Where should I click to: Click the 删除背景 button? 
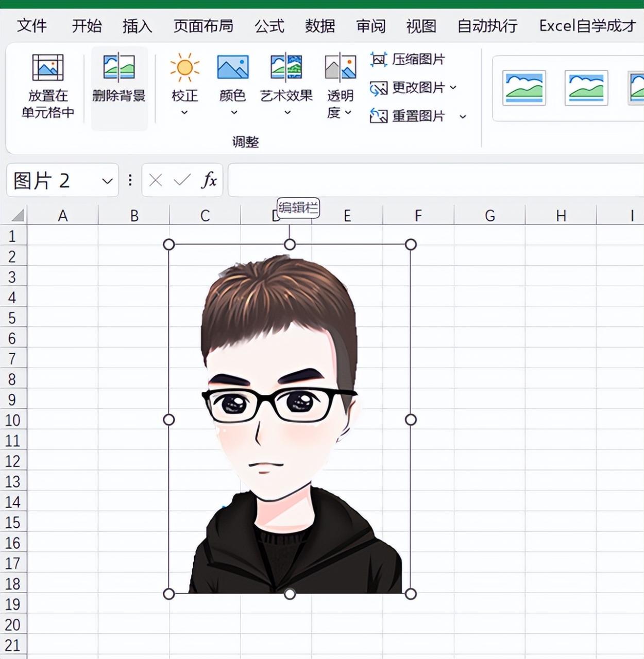119,88
